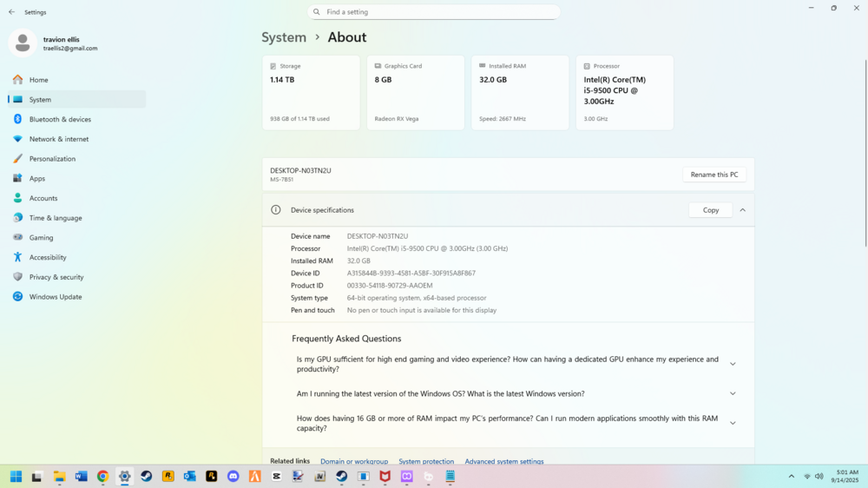Screen dimensions: 868x488
Task: Open Advanced system settings link
Action: tap(504, 461)
